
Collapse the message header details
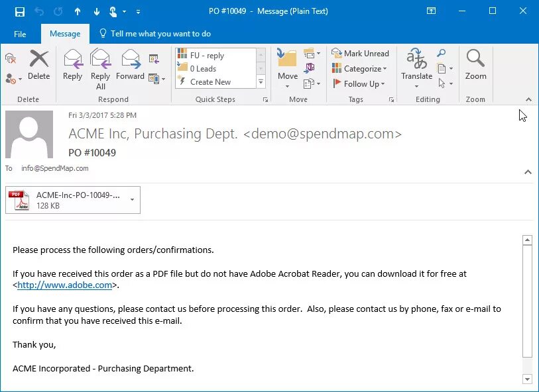pos(528,172)
